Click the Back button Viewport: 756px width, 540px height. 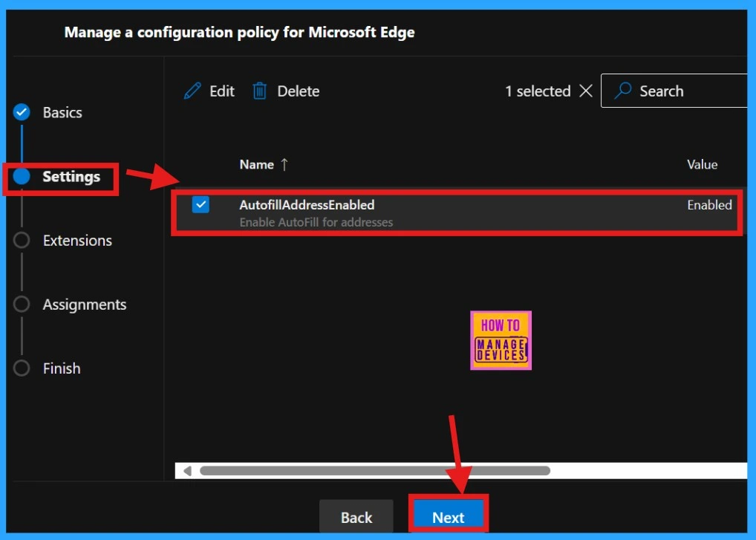coord(356,516)
